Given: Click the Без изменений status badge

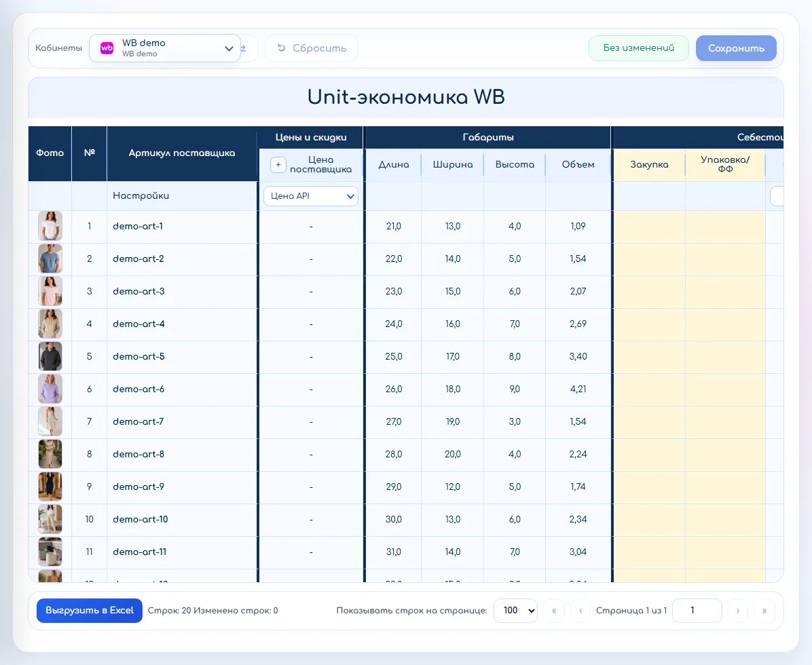Looking at the screenshot, I should click(x=638, y=48).
